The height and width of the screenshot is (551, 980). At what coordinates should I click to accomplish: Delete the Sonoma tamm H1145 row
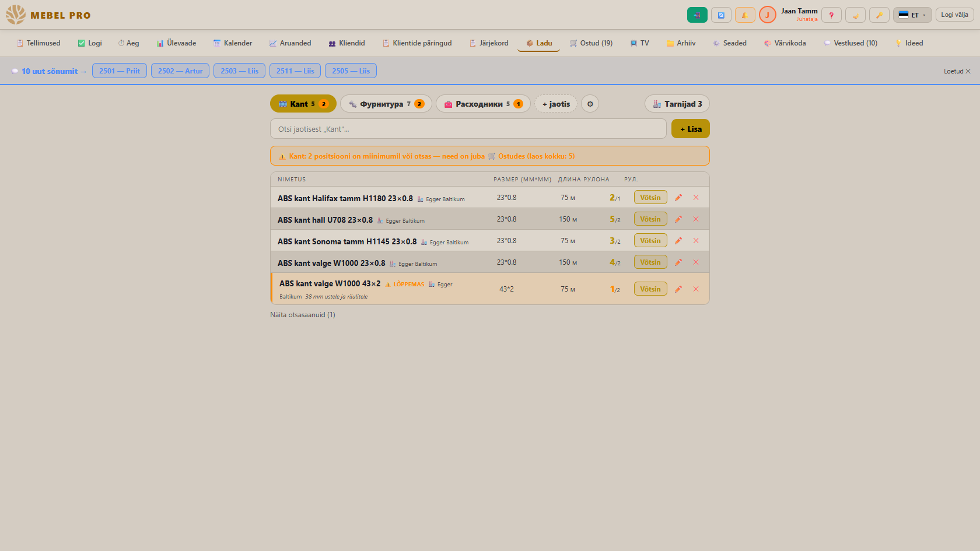pyautogui.click(x=696, y=241)
